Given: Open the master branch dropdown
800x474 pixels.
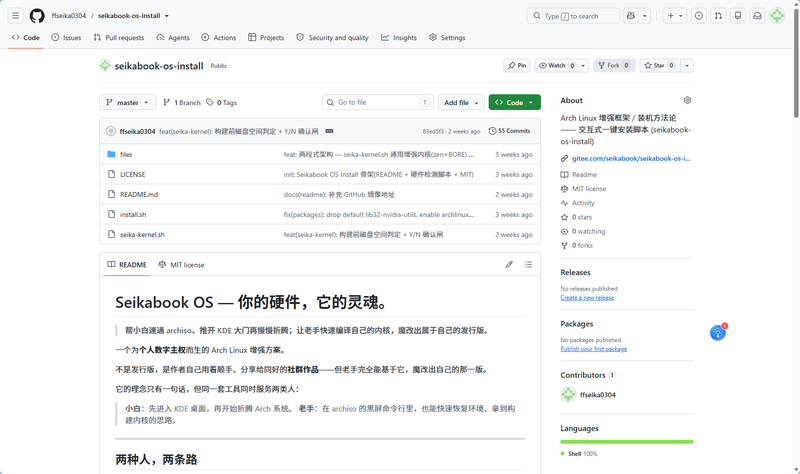Looking at the screenshot, I should (x=128, y=103).
